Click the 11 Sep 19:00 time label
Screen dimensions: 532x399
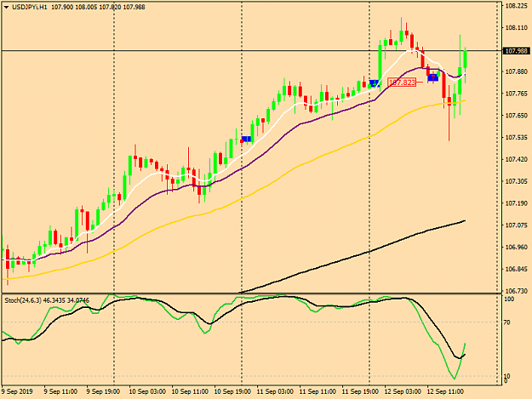360,391
